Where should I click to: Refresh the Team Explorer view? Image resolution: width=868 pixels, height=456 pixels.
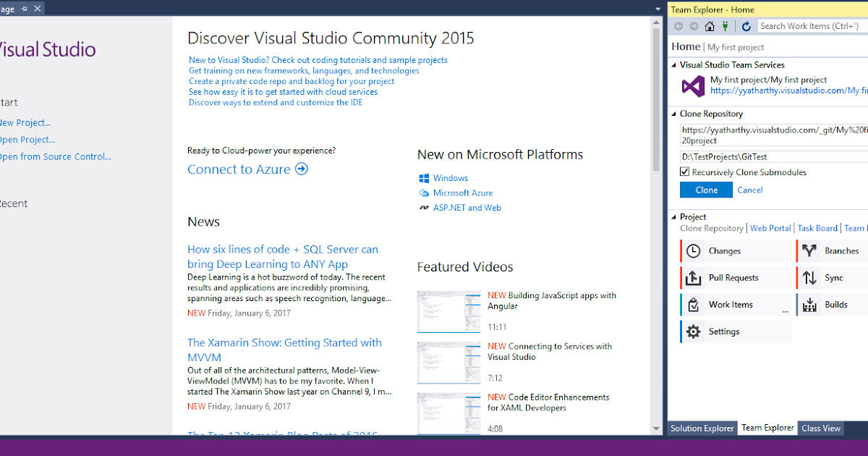[x=746, y=25]
